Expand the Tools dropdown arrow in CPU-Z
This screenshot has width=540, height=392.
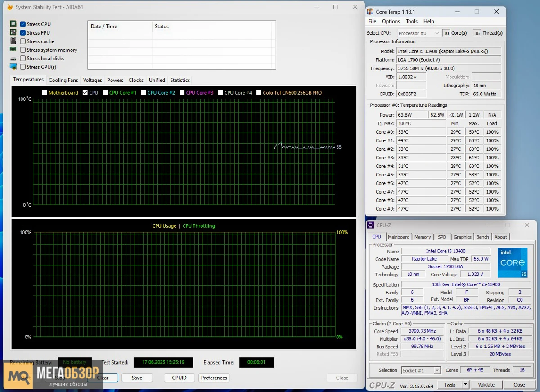[465, 385]
